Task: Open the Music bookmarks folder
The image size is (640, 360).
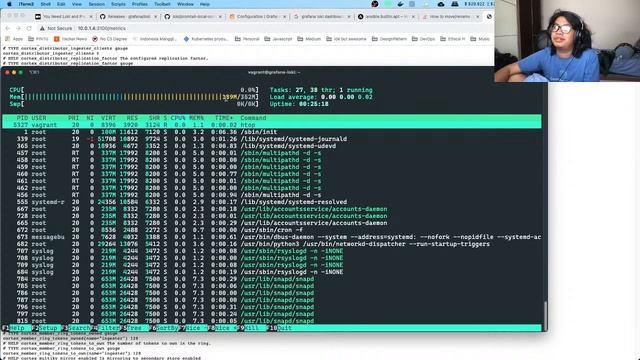Action: (x=480, y=39)
